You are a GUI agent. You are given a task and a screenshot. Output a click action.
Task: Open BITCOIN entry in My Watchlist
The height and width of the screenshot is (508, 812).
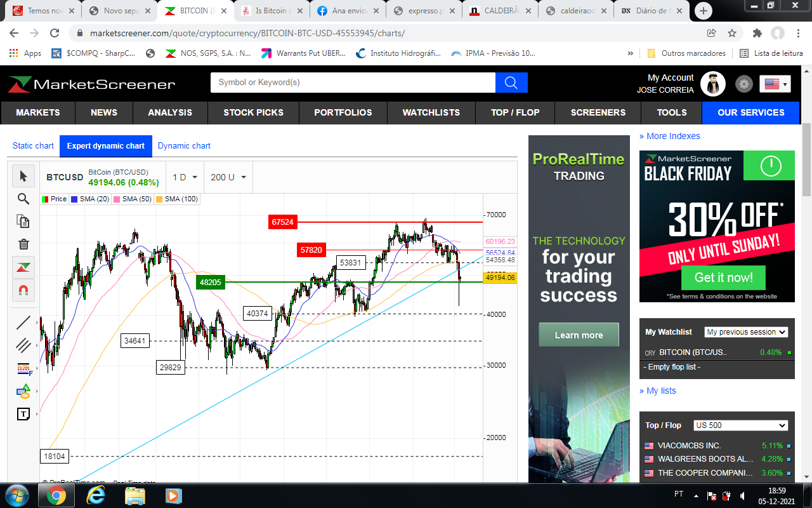pyautogui.click(x=693, y=352)
